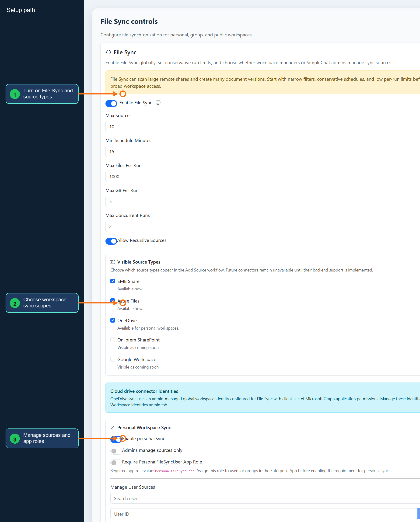Click the PersonalFileSyncUser role value text

[175, 471]
